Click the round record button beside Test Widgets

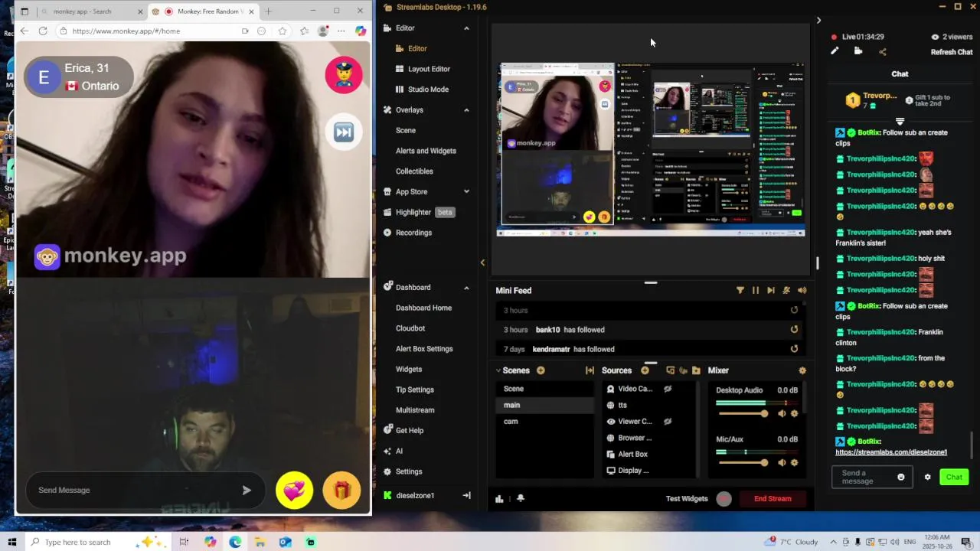[724, 499]
